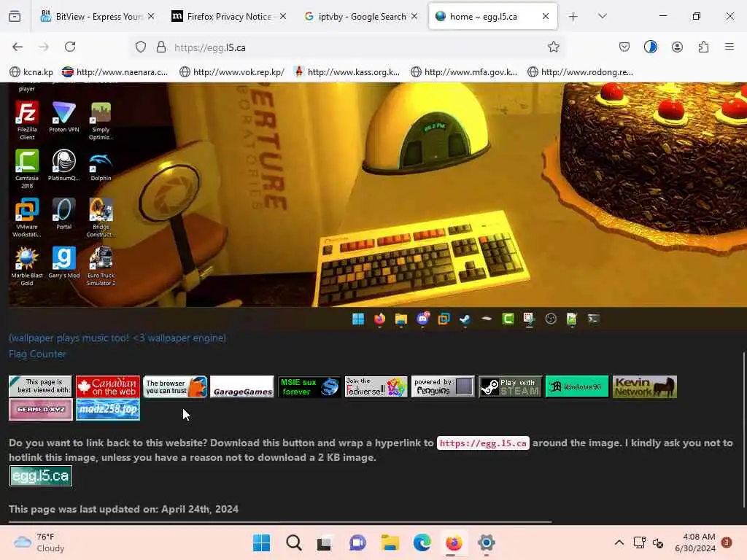Open the kass.org bookmark

347,72
